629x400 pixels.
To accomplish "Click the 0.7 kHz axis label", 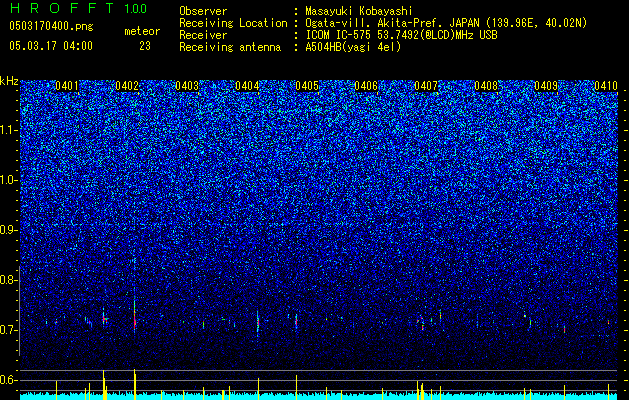I will (x=9, y=330).
